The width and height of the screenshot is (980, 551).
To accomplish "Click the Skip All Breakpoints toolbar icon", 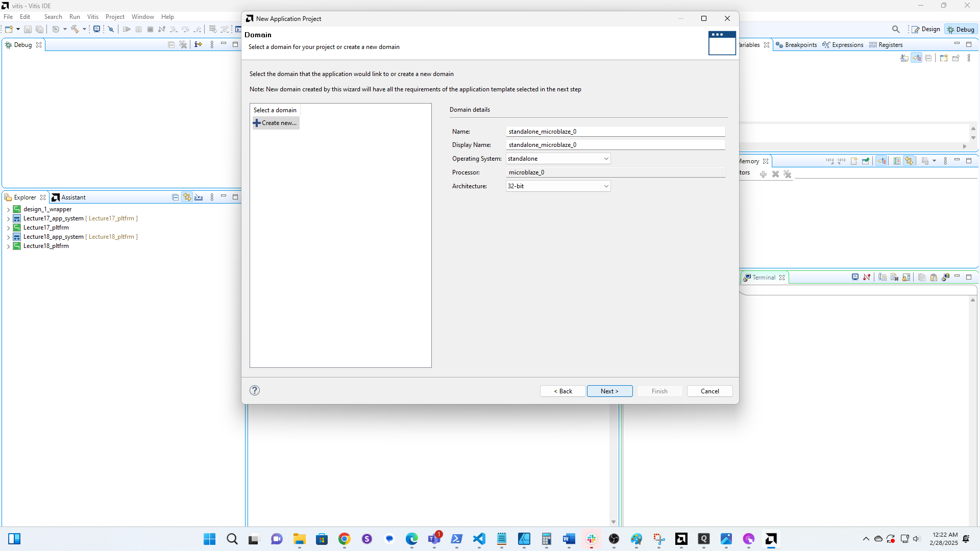I will (x=111, y=29).
